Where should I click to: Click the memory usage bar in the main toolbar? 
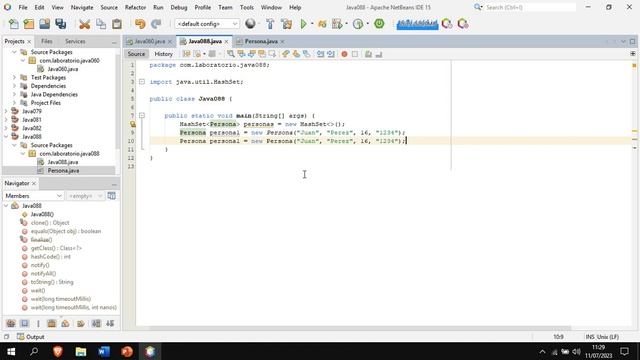pyautogui.click(x=417, y=24)
